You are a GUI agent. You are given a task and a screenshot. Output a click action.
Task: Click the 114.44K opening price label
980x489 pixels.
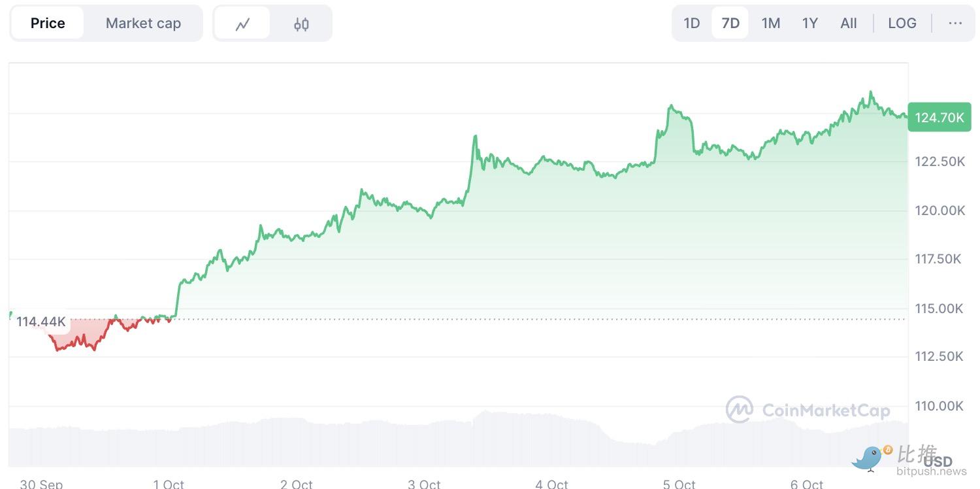point(41,321)
